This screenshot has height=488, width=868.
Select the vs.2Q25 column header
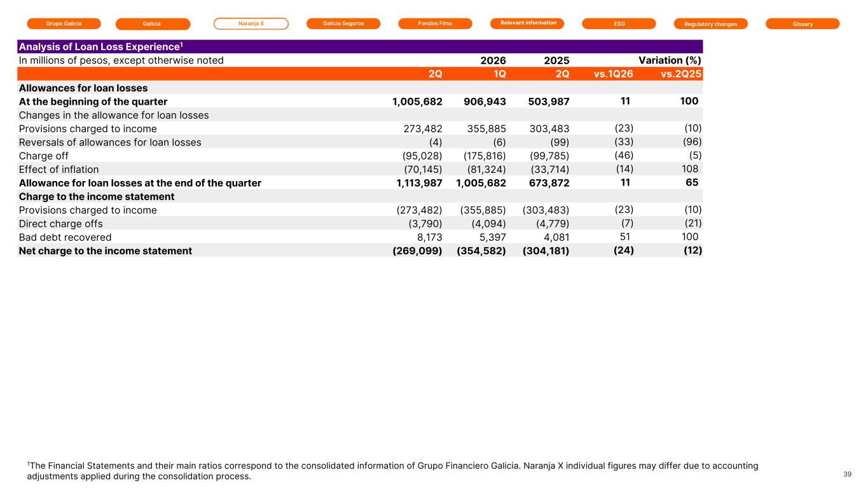682,74
